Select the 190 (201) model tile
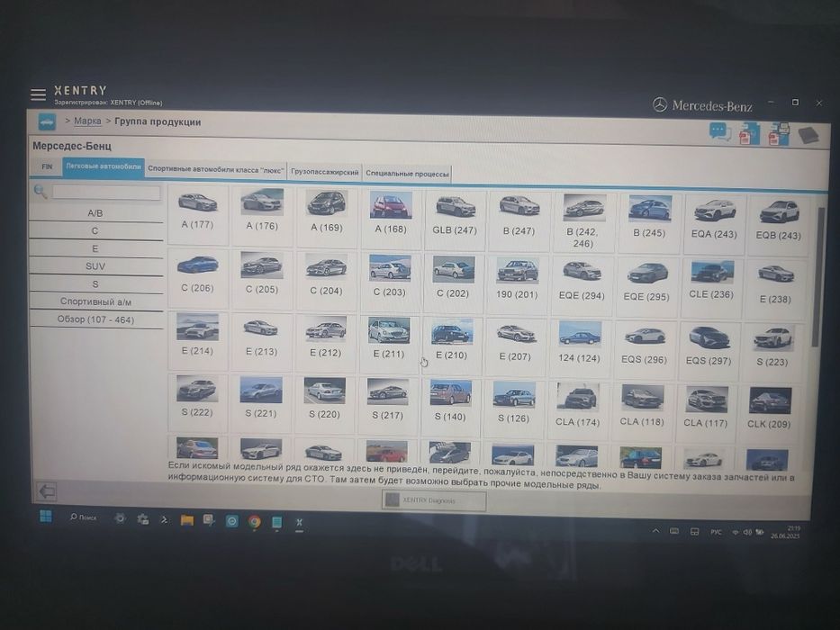Viewport: 840px width, 630px height. click(517, 283)
